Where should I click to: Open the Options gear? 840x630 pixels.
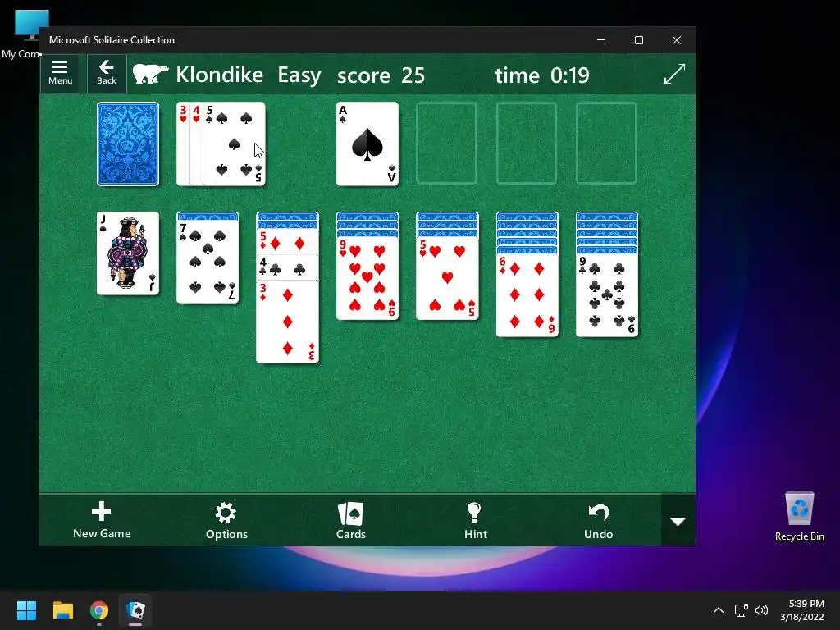point(226,520)
